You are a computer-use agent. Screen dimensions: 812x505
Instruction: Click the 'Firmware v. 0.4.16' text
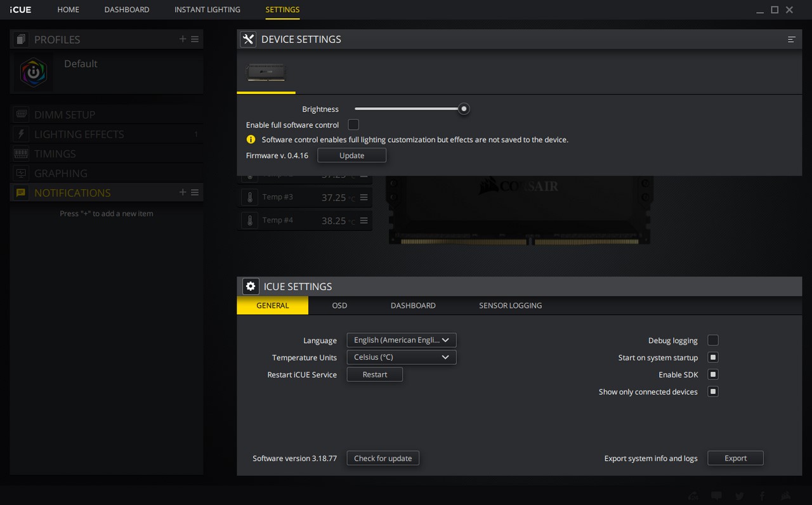[x=277, y=155]
